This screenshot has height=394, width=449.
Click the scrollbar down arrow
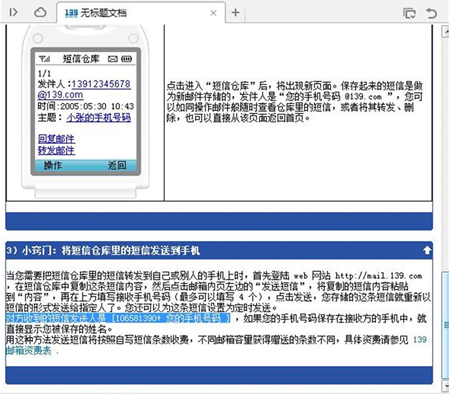[x=445, y=386]
